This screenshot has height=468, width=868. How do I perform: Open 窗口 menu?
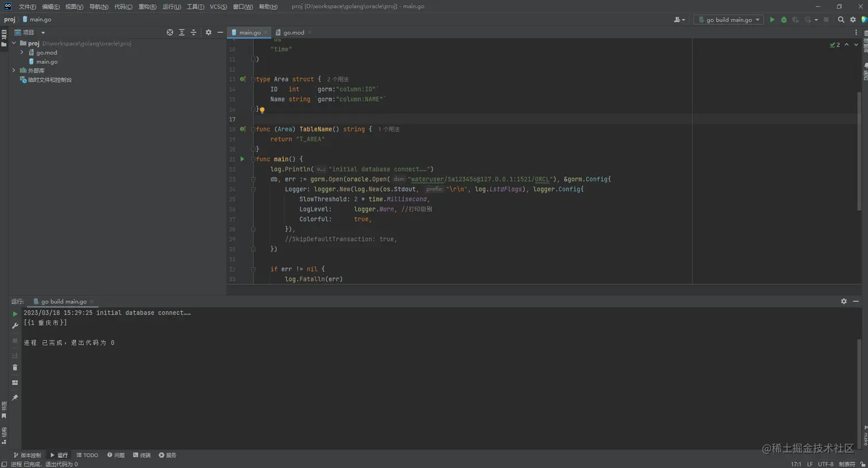(x=243, y=7)
